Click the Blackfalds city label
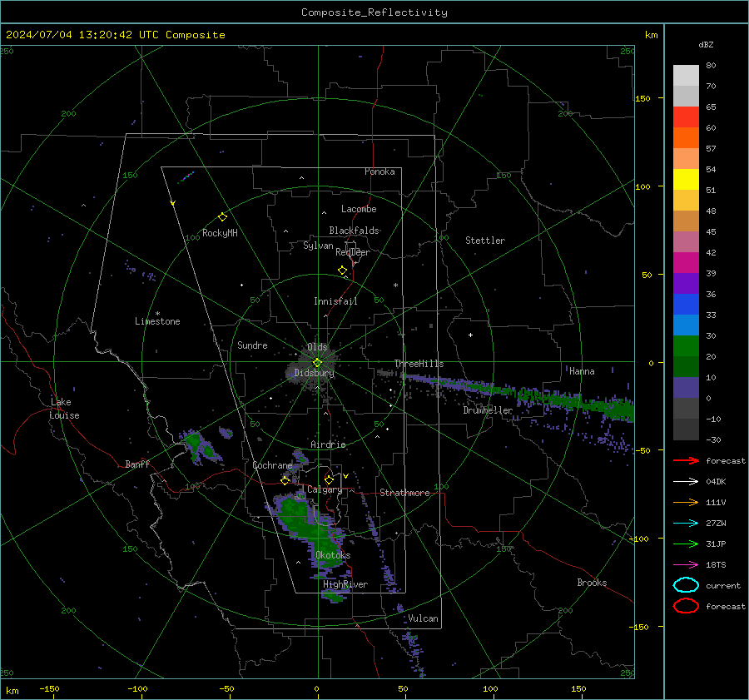This screenshot has width=749, height=700. click(354, 231)
